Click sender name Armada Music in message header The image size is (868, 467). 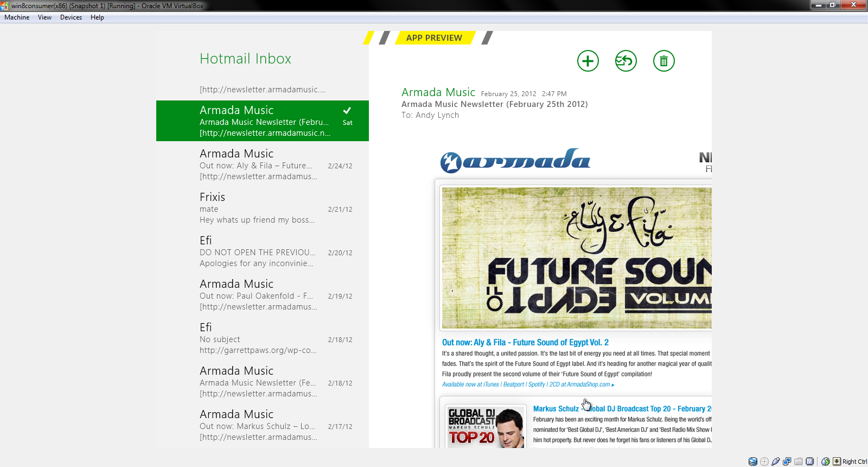coord(438,92)
